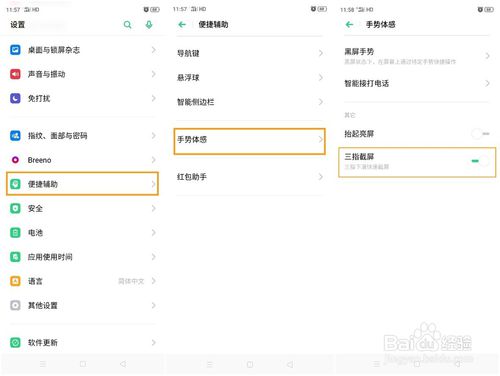
Task: Open the Breeno settings entry
Action: 82,160
